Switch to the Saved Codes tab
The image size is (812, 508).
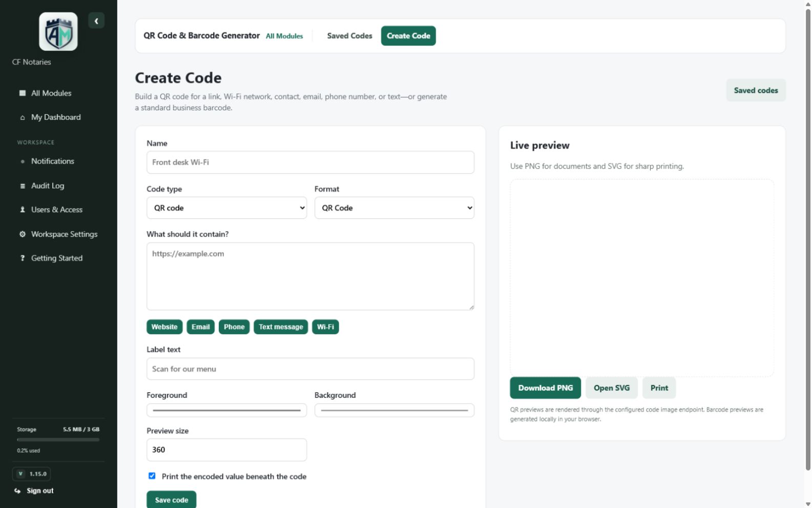(349, 36)
